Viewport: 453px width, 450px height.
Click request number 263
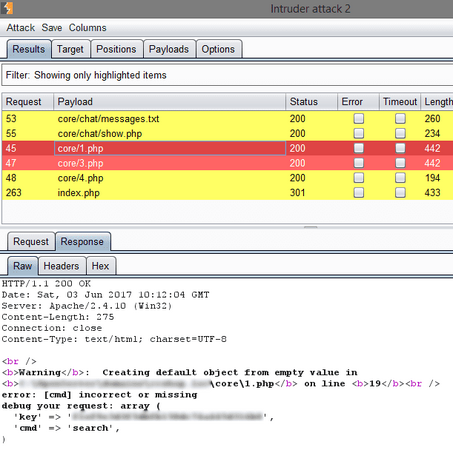[x=14, y=193]
